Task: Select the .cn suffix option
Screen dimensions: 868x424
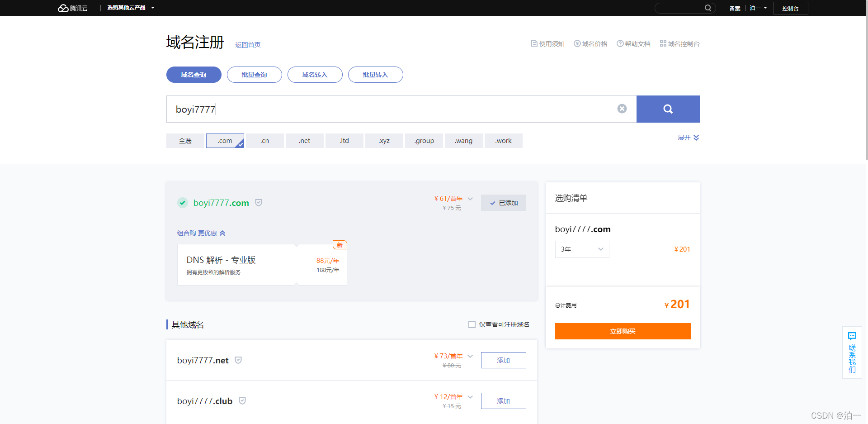Action: tap(265, 141)
